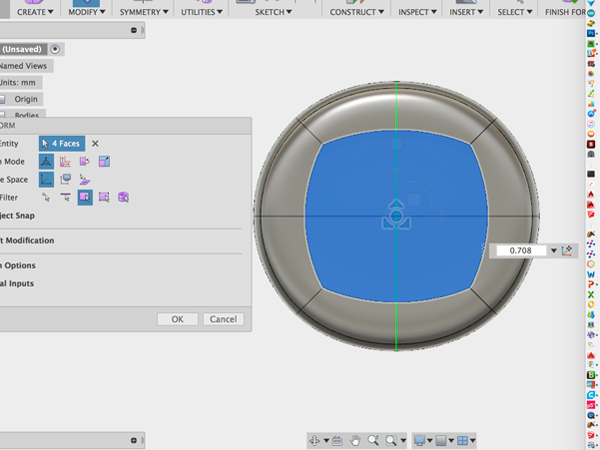Open the CONSTRUCT menu
600x450 pixels.
tap(357, 12)
